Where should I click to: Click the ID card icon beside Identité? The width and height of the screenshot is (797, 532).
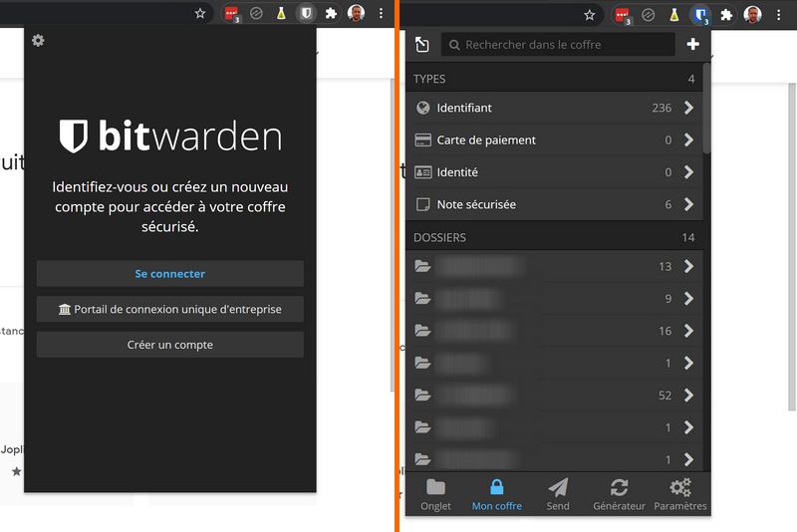(422, 172)
